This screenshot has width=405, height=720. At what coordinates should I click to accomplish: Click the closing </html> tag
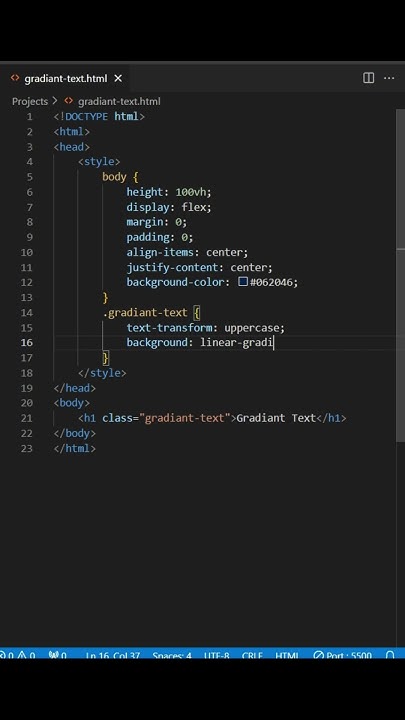click(x=75, y=448)
